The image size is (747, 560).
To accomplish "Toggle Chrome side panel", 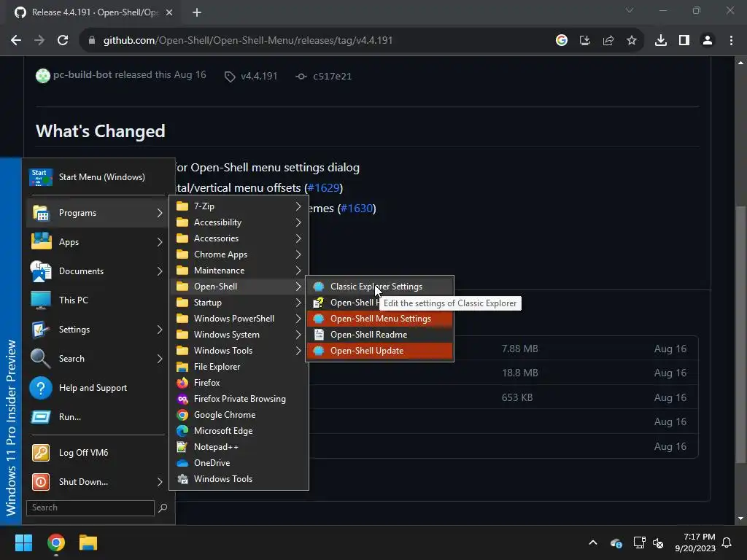I will coord(684,41).
